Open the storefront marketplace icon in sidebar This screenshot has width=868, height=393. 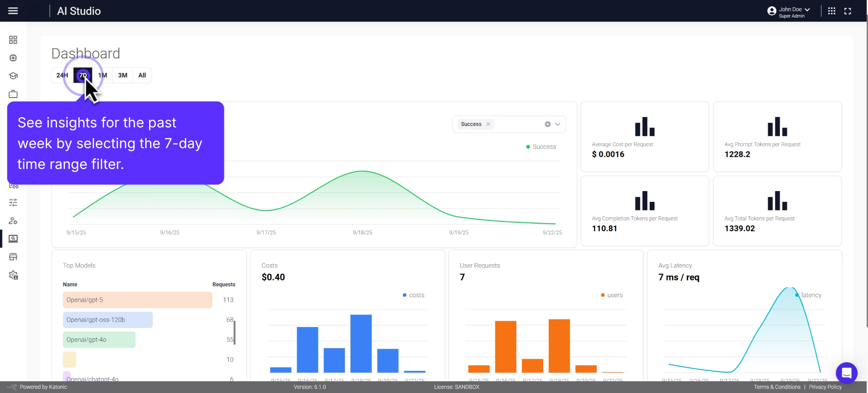13,257
